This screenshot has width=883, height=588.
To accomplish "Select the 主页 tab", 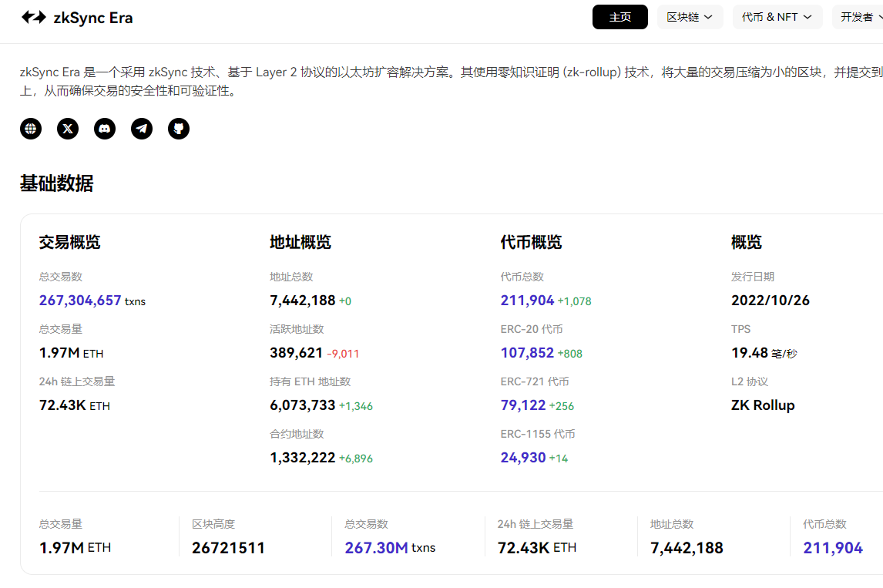I will [x=620, y=17].
